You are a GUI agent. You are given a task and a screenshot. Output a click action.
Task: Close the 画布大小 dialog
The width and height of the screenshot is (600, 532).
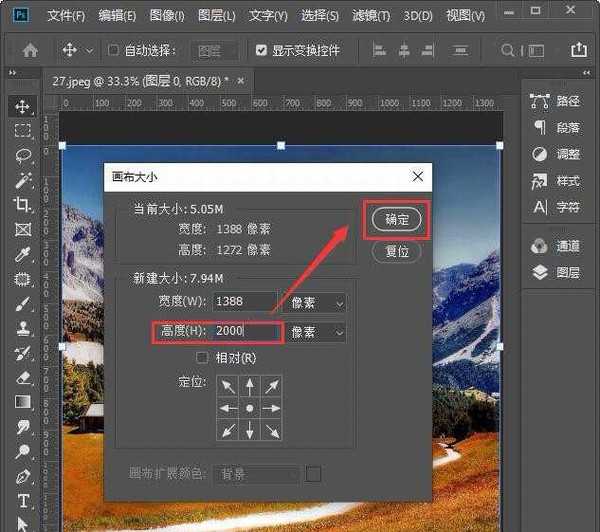418,176
